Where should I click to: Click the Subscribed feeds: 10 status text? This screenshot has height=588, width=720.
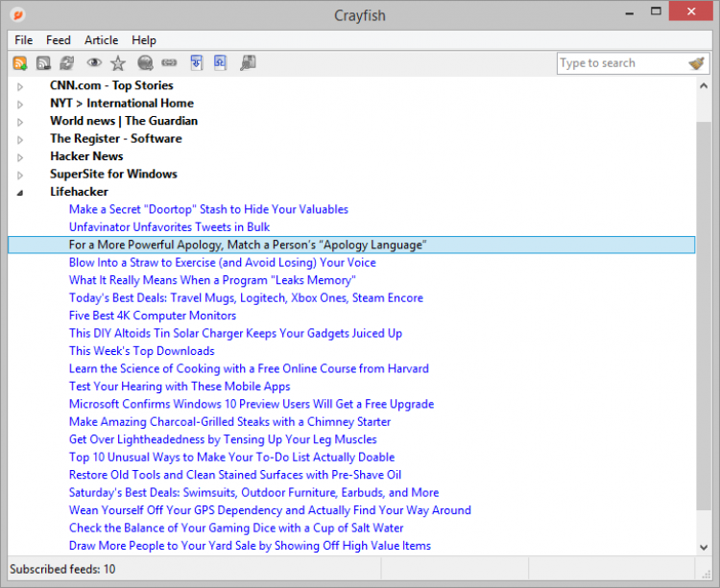tap(62, 569)
